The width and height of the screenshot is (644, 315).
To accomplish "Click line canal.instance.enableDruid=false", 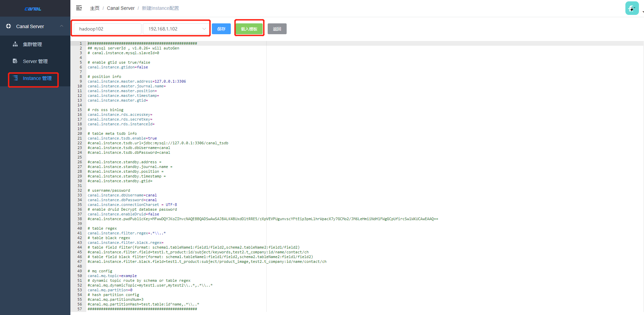I will coord(123,214).
